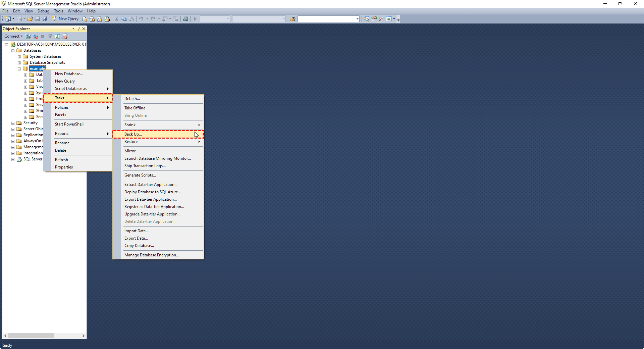Click the New Query toolbar button
The height and width of the screenshot is (349, 644).
[x=65, y=19]
